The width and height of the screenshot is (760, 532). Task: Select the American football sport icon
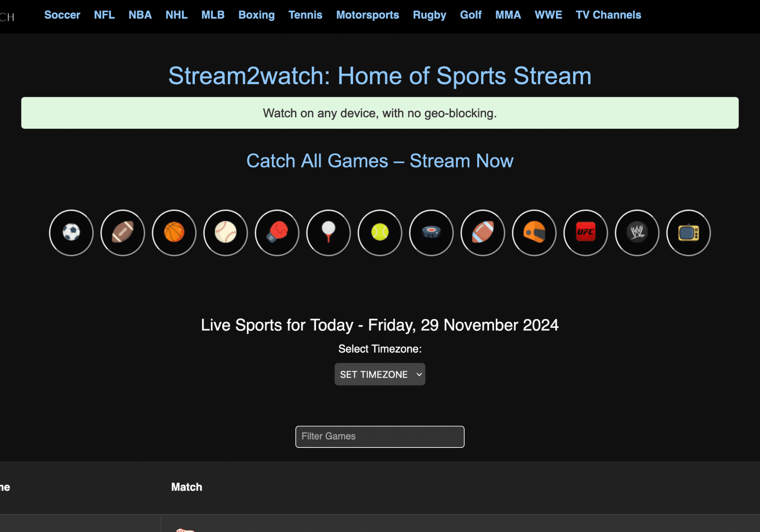pos(123,233)
